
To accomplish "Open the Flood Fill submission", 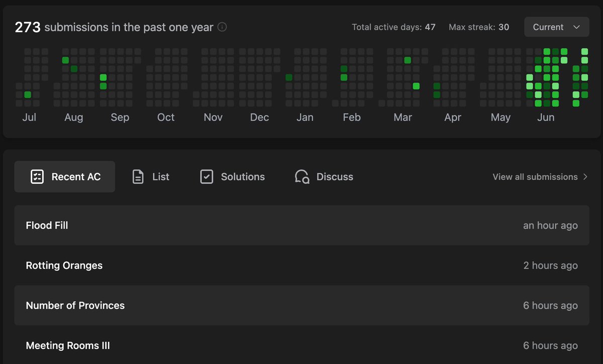I will pos(301,225).
